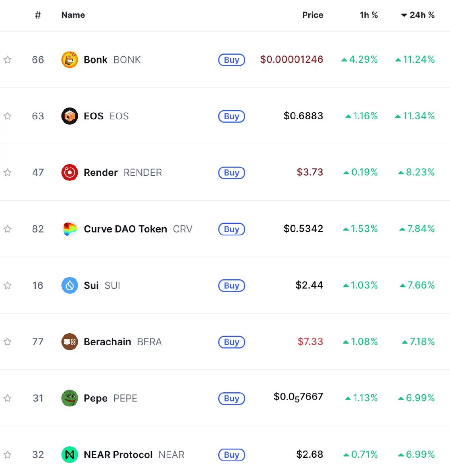Select the Render coin logo
The width and height of the screenshot is (450, 476).
pos(69,173)
